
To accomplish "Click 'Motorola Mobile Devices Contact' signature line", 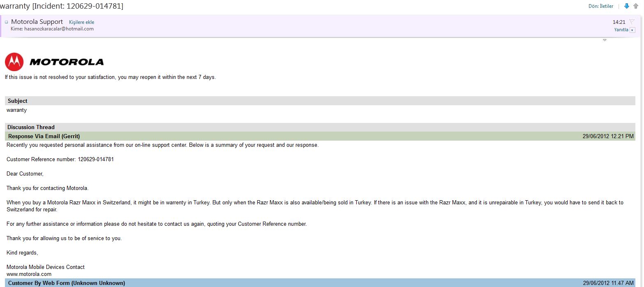I will (x=46, y=267).
